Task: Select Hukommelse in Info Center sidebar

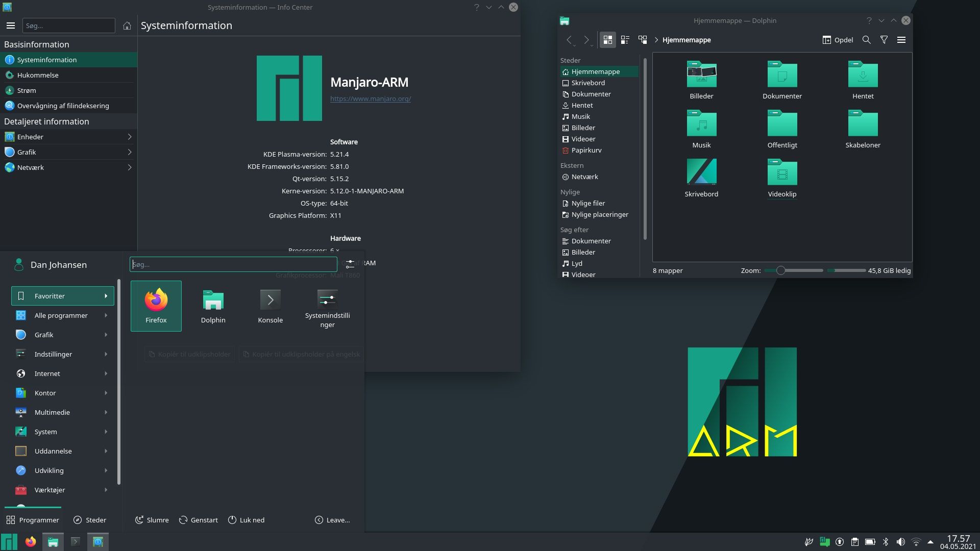Action: pyautogui.click(x=38, y=75)
